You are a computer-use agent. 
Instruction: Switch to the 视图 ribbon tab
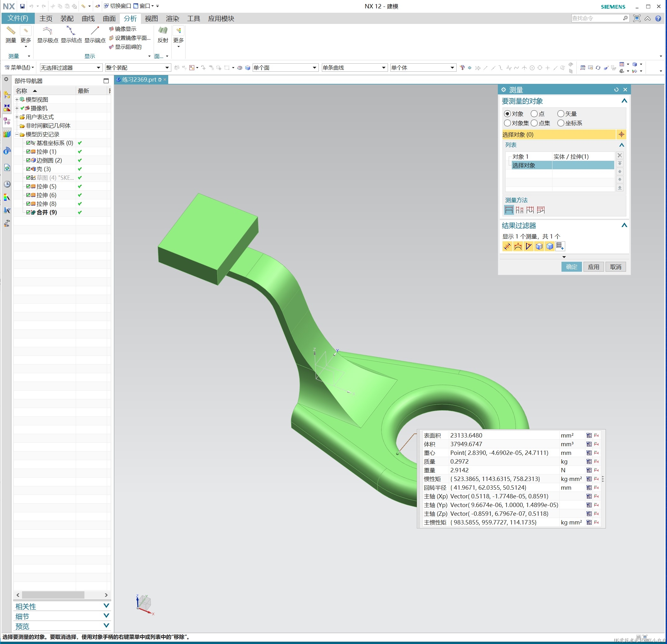click(151, 18)
